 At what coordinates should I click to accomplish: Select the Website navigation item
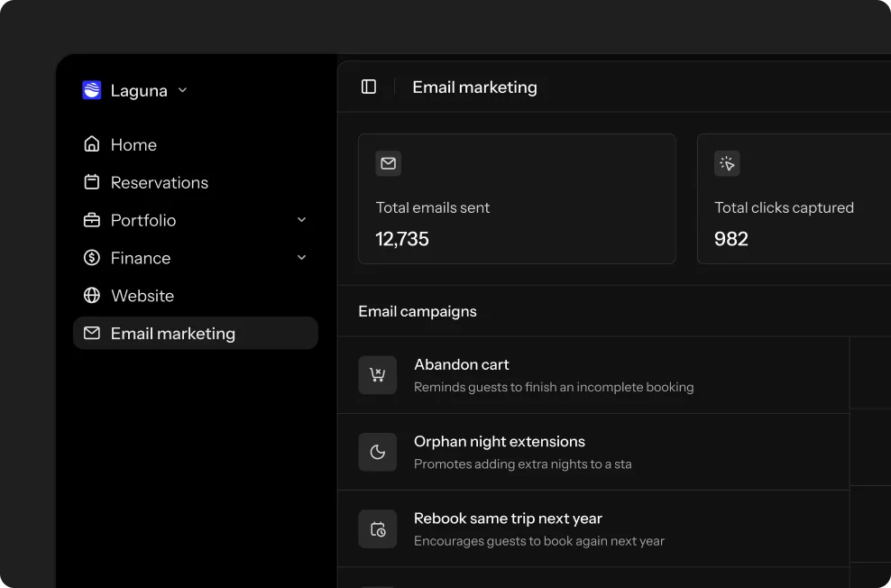(x=142, y=296)
